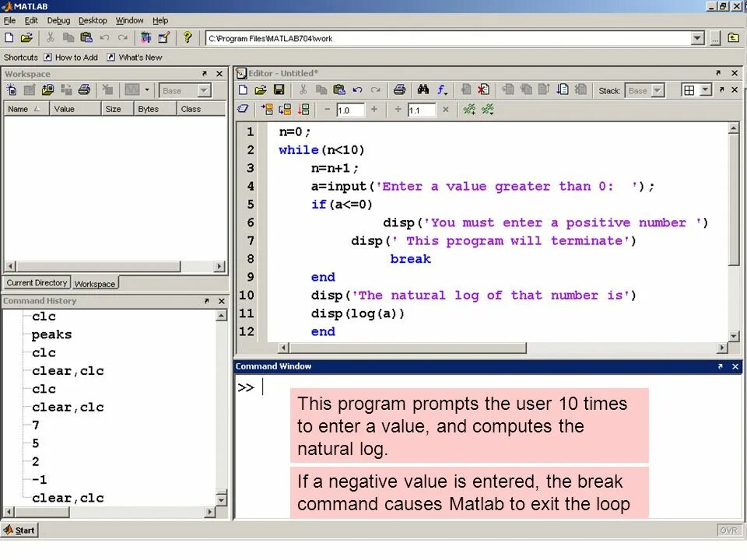The image size is (747, 560).
Task: Click the divide button before 1.1 field
Action: 398,110
